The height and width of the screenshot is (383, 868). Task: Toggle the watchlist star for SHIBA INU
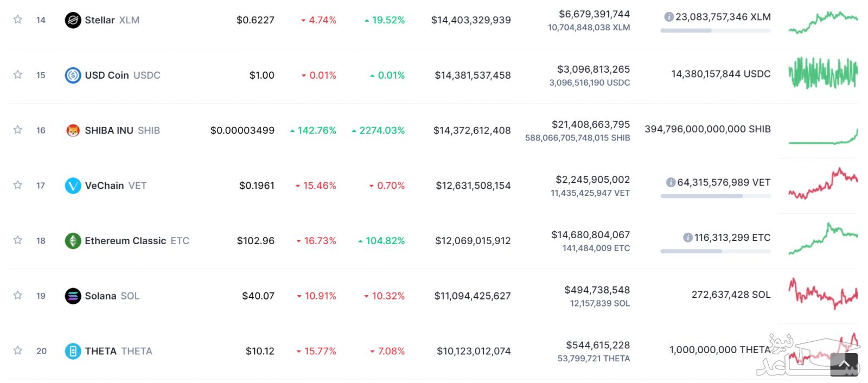pyautogui.click(x=18, y=130)
